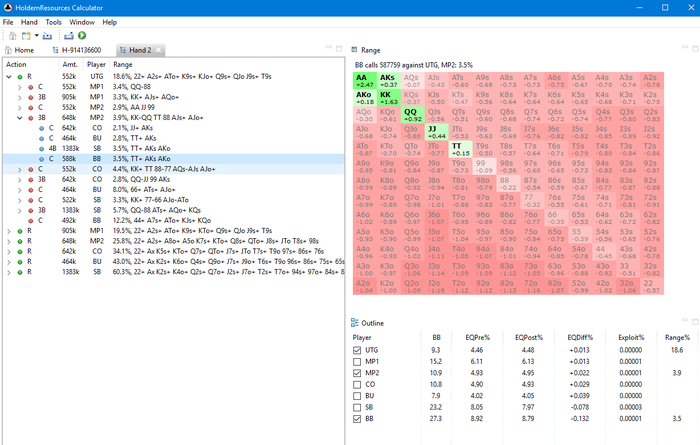Click the blue node icon on the CO 642k call row
This screenshot has height=445, width=700.
click(42, 128)
